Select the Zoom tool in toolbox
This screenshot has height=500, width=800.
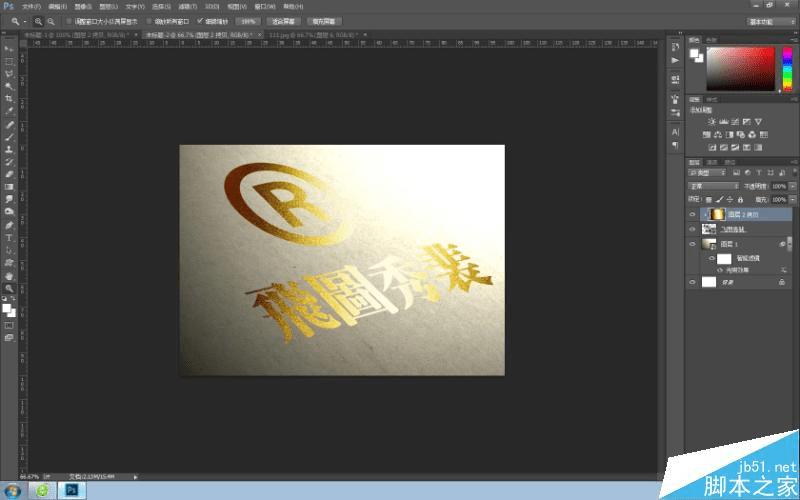[x=9, y=288]
